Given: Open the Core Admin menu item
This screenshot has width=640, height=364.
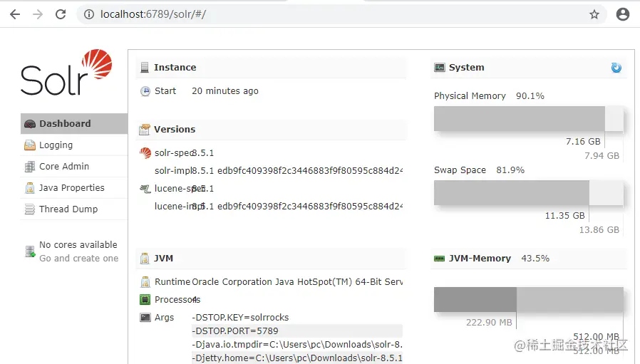Looking at the screenshot, I should pyautogui.click(x=74, y=167).
